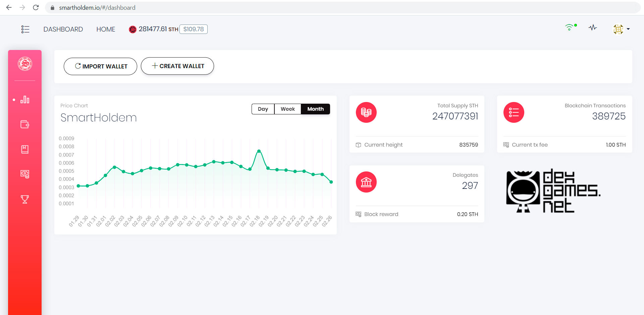The image size is (644, 315).
Task: Click the last data point at 02.26
Action: 331,182
